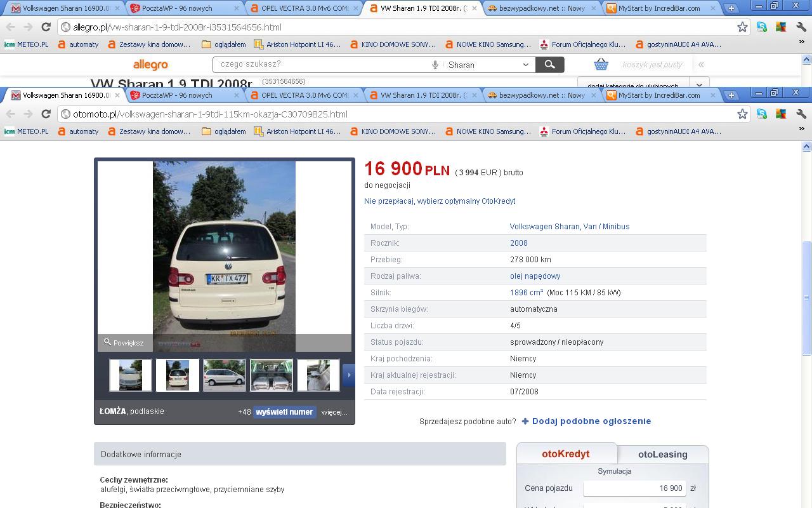Follow the 'Van / Minibus' link
Image resolution: width=812 pixels, height=508 pixels.
(607, 226)
